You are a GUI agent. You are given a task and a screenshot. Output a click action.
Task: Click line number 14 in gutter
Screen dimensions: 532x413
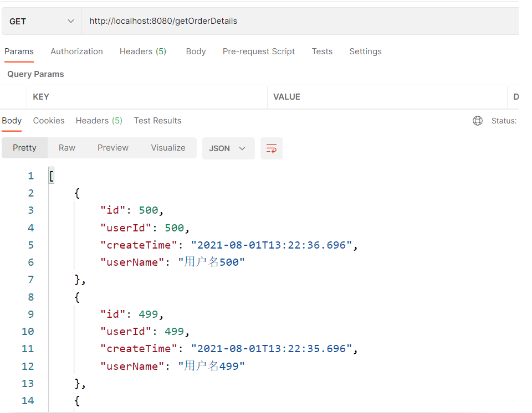[28, 401]
